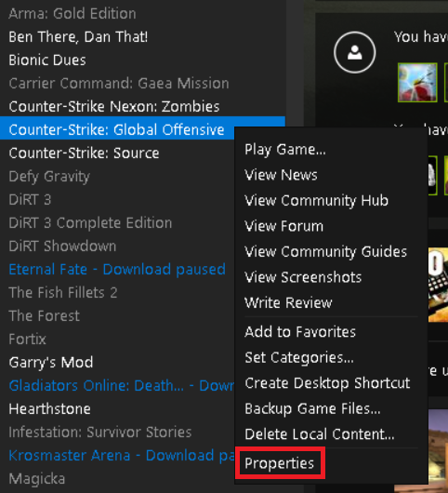The width and height of the screenshot is (448, 493).
Task: Open Garry's Mod in the game list
Action: tap(51, 363)
